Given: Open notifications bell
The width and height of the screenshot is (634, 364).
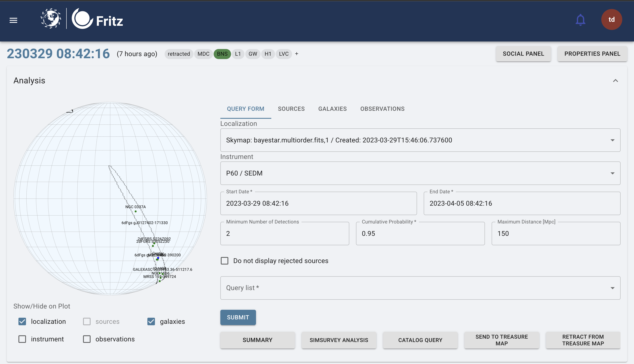Looking at the screenshot, I should coord(580,20).
